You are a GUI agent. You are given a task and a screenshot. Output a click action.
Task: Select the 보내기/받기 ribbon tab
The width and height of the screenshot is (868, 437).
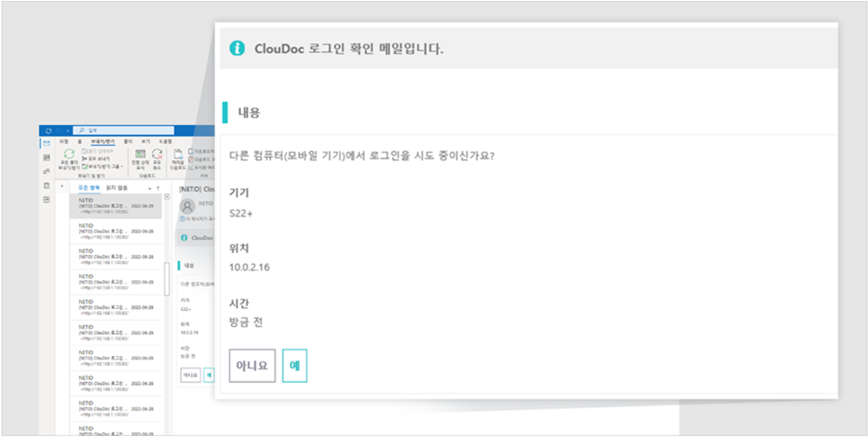[x=103, y=142]
